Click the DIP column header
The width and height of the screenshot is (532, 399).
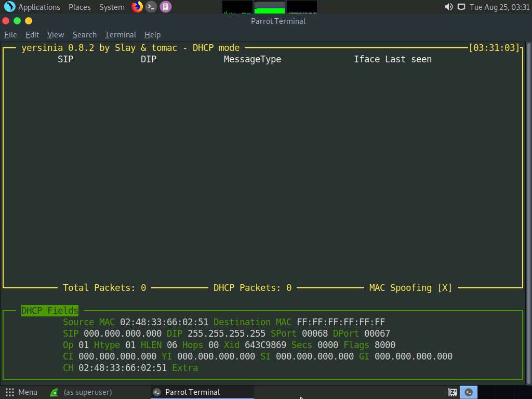click(149, 59)
